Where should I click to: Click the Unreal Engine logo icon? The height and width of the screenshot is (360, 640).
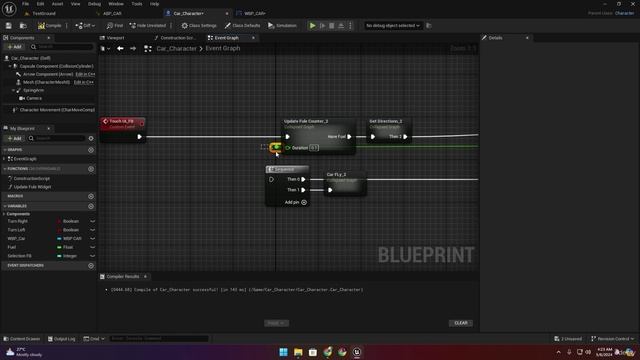point(9,9)
